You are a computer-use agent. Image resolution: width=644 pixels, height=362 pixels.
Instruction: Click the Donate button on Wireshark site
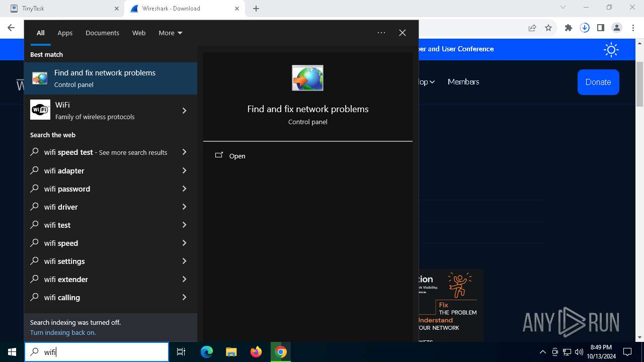click(598, 82)
